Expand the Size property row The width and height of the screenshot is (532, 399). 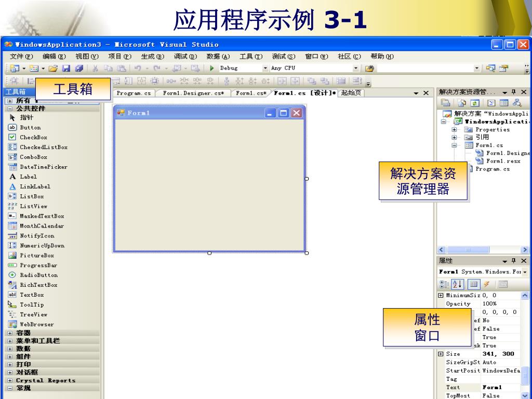point(441,354)
